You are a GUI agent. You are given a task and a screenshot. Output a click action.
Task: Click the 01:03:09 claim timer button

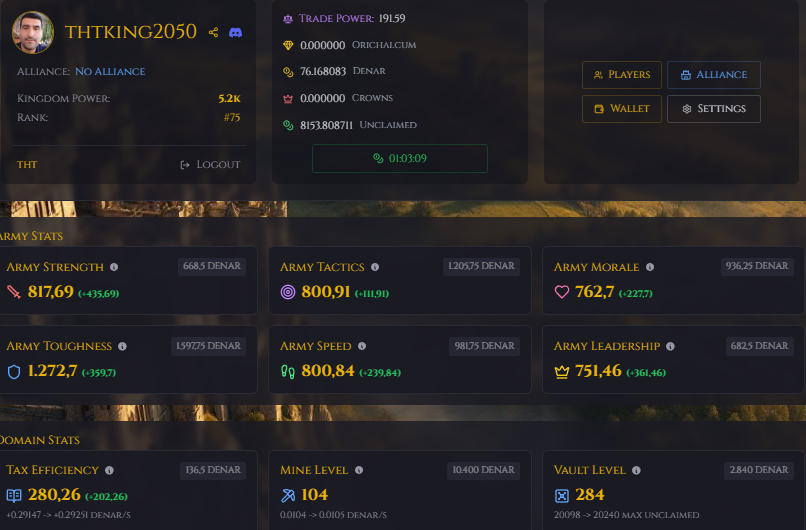click(399, 158)
